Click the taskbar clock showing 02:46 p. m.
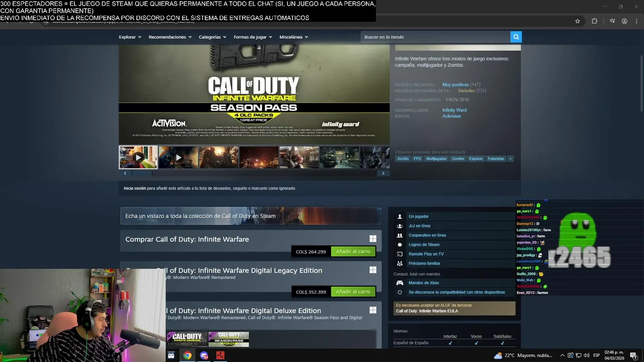 pos(614,355)
